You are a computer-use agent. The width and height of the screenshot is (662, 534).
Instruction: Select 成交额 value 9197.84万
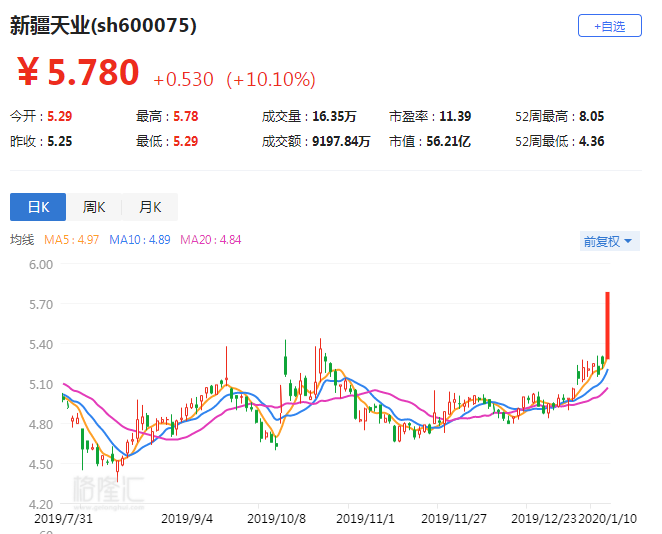pos(341,141)
